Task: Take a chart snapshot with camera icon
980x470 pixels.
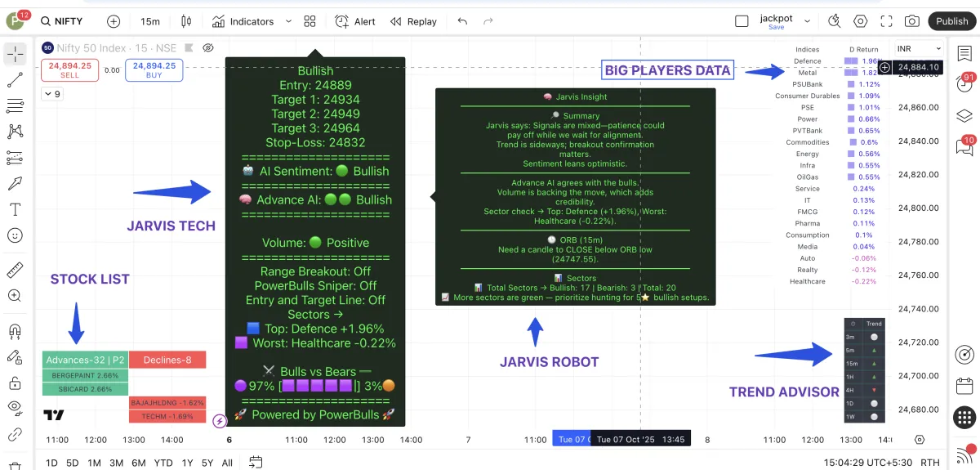Action: [912, 21]
